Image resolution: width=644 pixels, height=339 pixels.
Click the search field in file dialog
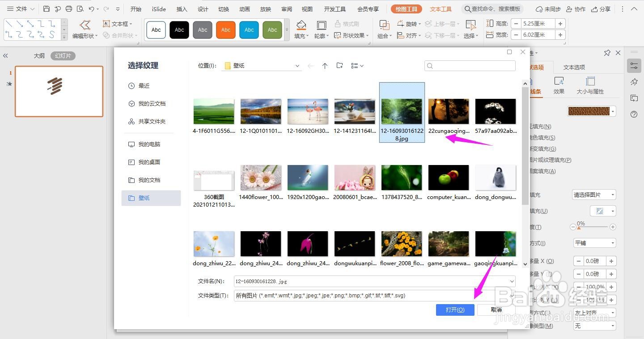(x=470, y=66)
